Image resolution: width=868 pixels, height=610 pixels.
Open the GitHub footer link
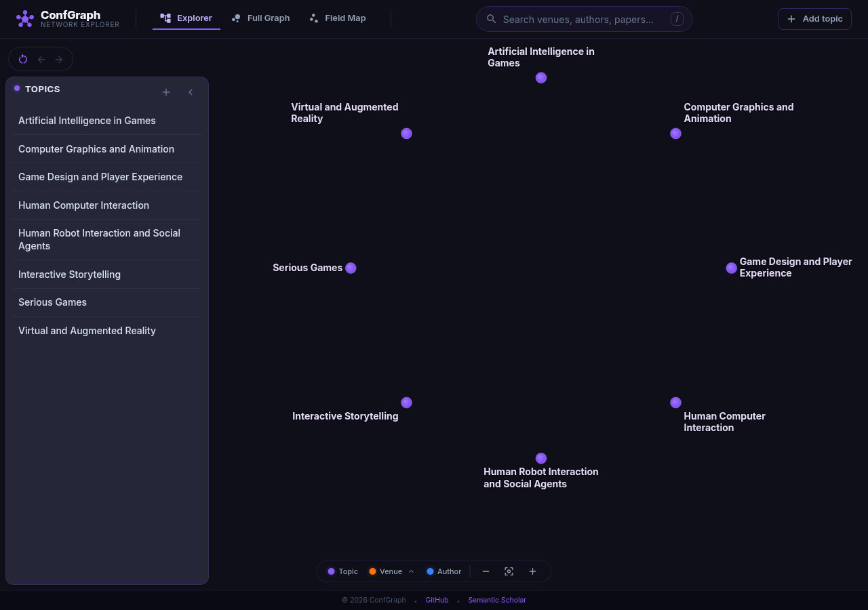click(x=437, y=600)
